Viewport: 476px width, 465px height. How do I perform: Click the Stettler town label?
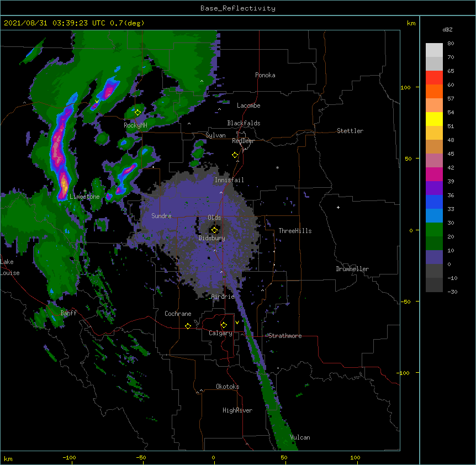(x=350, y=131)
